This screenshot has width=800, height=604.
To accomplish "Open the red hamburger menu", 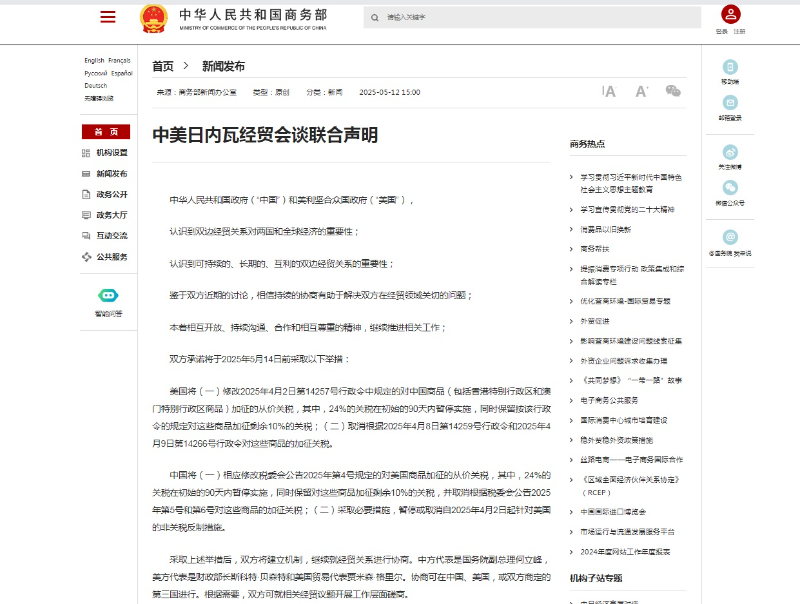I will pos(108,17).
